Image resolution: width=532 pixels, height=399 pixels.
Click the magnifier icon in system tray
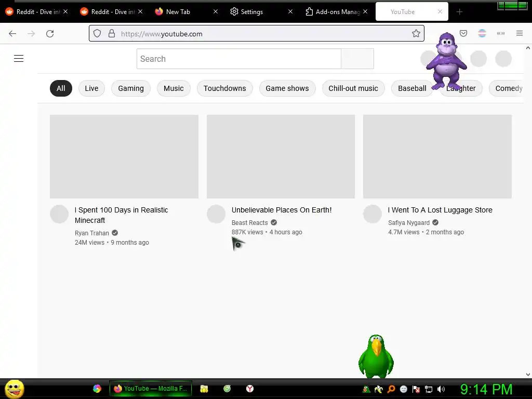[x=391, y=389]
